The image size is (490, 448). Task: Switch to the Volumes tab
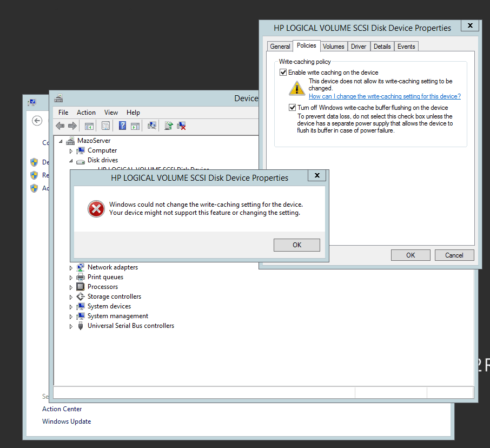point(334,47)
